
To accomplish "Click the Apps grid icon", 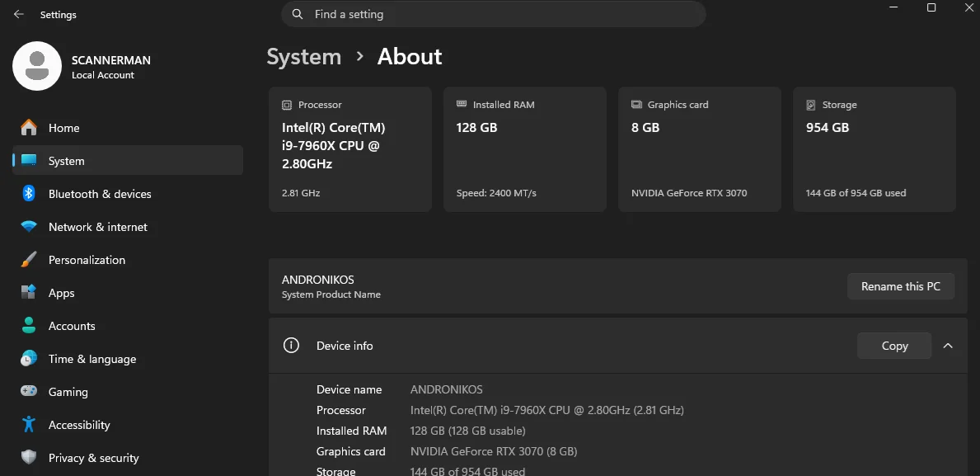I will (29, 293).
